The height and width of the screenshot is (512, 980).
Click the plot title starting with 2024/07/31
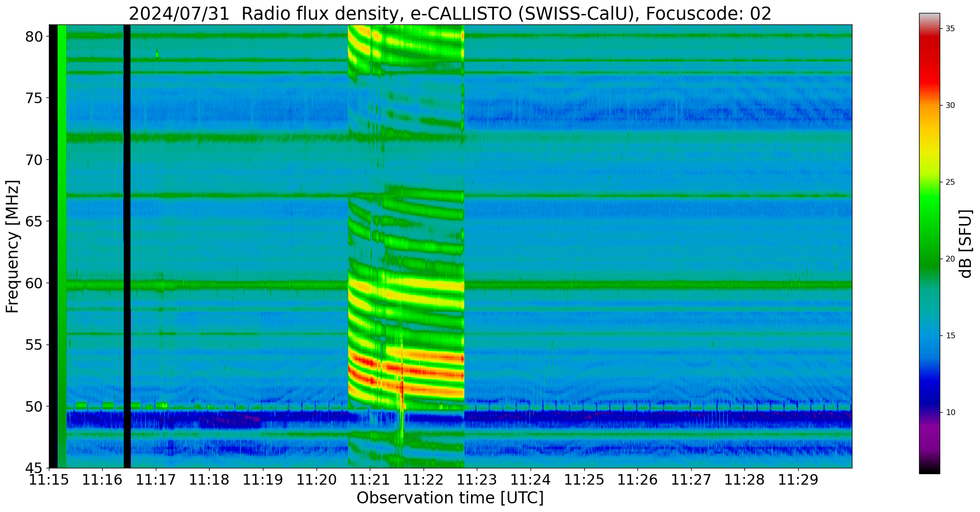(x=450, y=13)
